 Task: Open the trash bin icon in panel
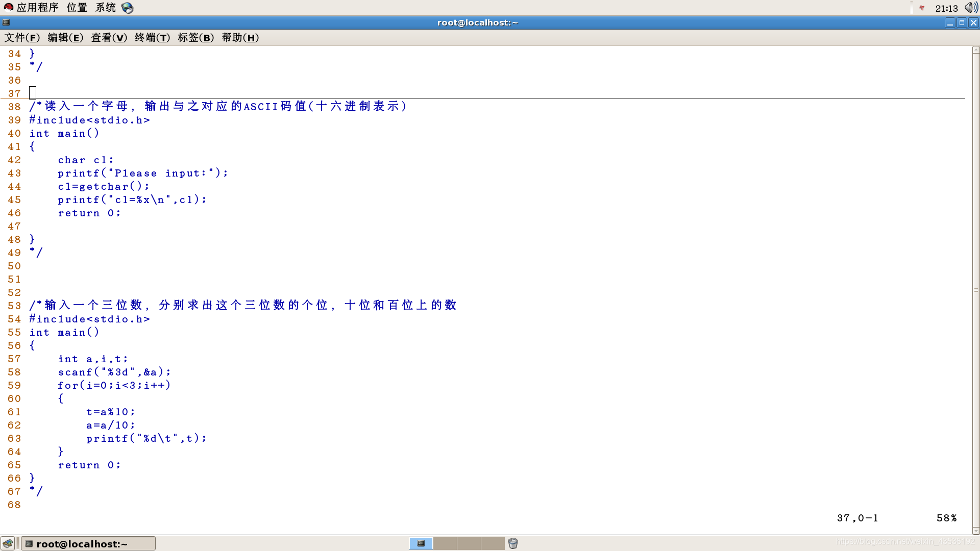tap(513, 543)
